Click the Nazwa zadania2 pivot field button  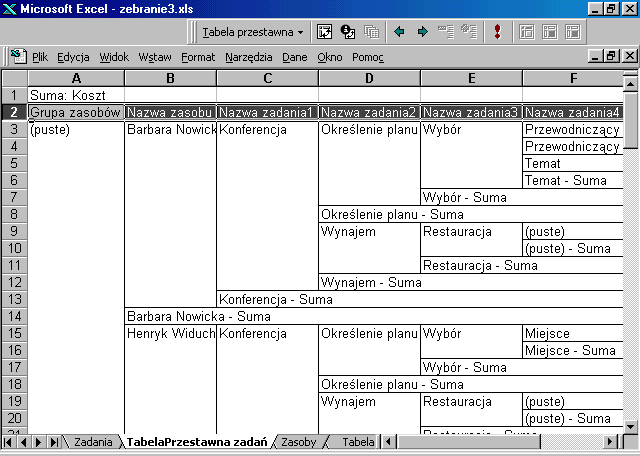pyautogui.click(x=370, y=113)
